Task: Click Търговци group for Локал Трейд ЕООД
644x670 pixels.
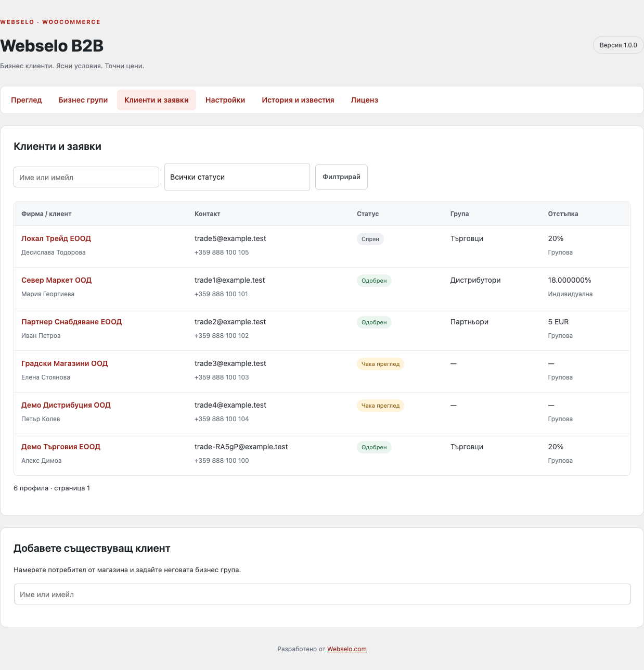Action: click(467, 238)
